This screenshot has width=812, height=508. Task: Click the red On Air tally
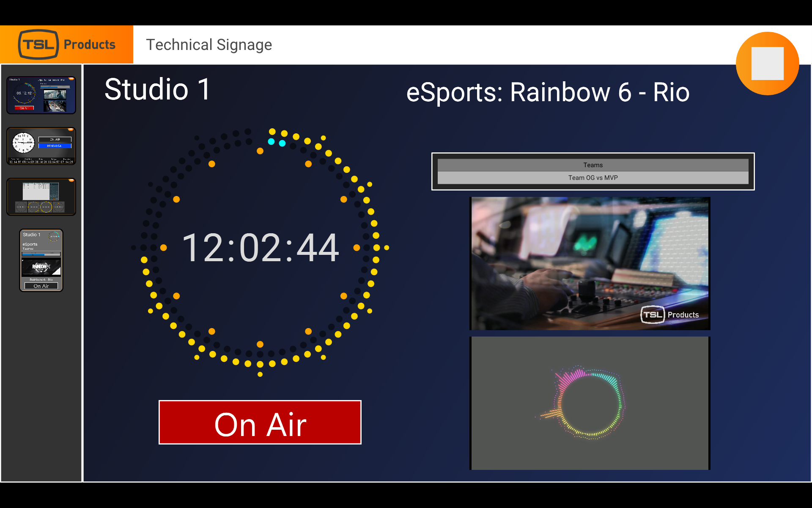(x=260, y=422)
